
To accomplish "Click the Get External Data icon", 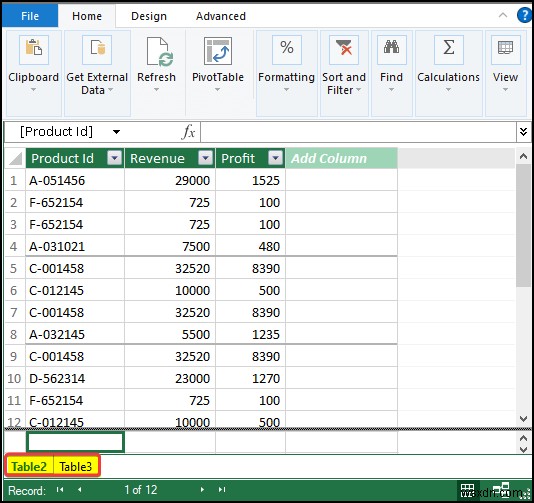I will pyautogui.click(x=97, y=50).
